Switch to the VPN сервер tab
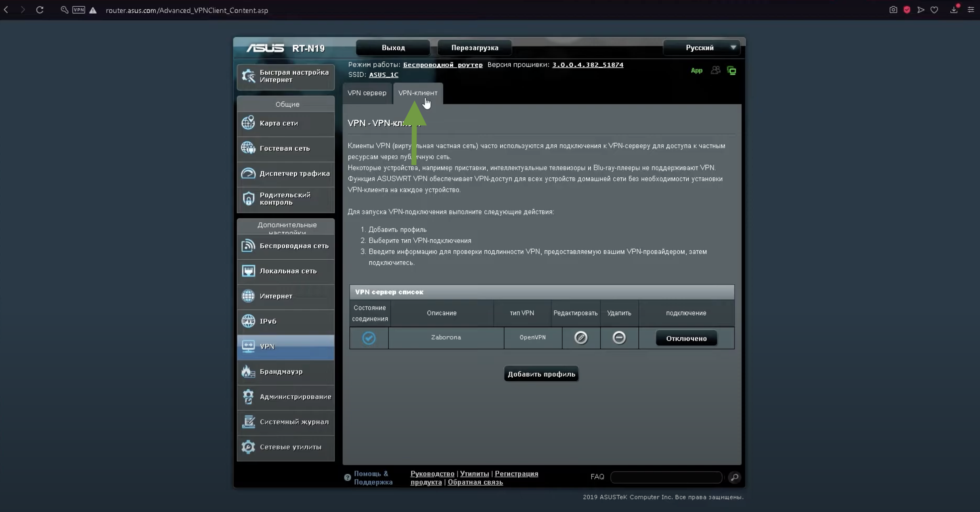The width and height of the screenshot is (980, 512). click(x=367, y=93)
